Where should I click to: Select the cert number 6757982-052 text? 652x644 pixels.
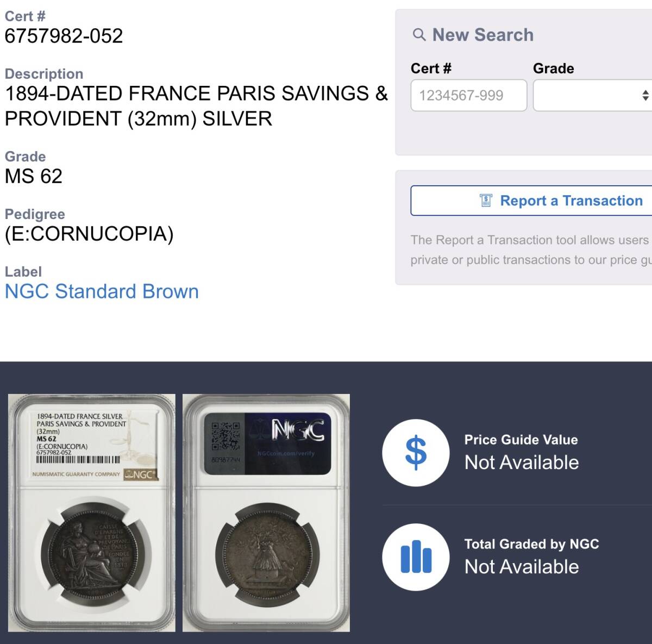(x=64, y=36)
